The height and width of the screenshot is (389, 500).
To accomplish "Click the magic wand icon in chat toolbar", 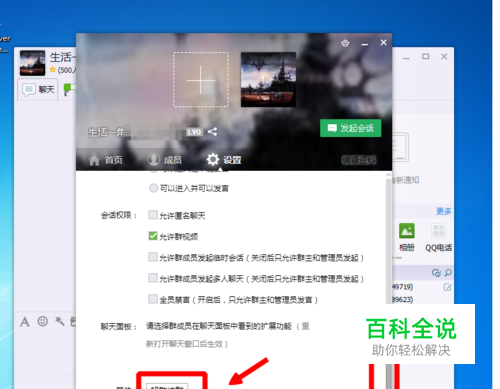I will coord(60,321).
